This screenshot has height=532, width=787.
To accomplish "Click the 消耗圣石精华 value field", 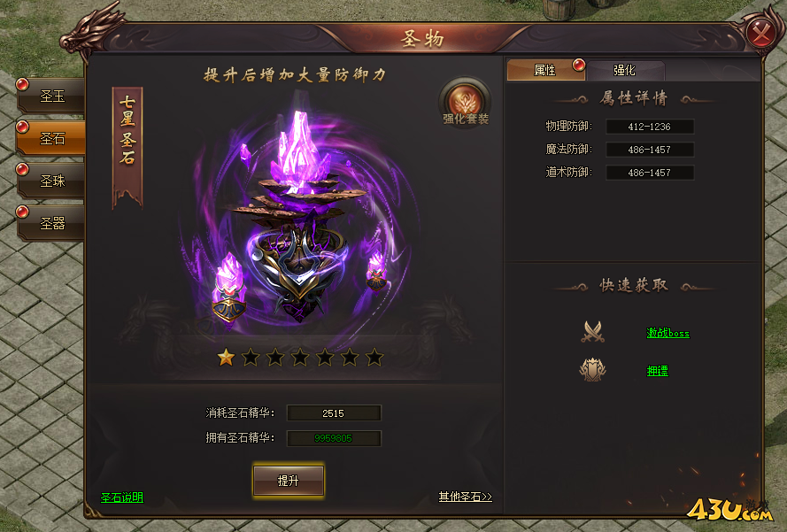I will pos(334,413).
